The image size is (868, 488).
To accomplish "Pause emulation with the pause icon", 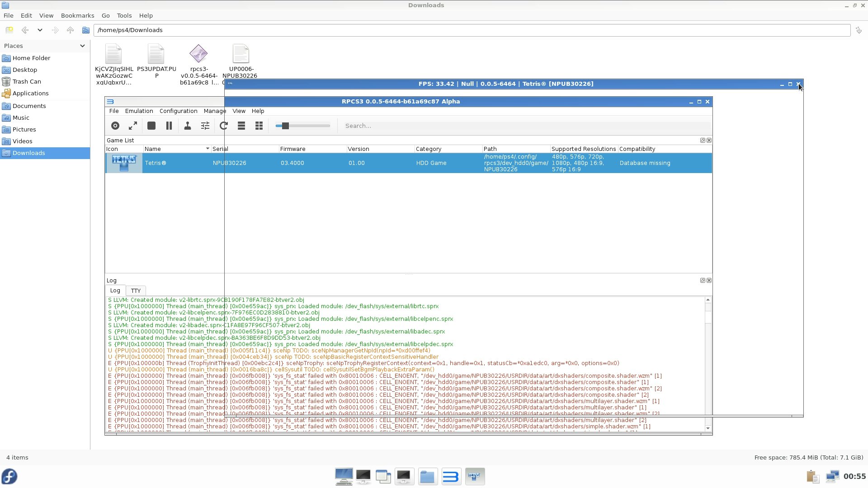I will click(x=169, y=126).
